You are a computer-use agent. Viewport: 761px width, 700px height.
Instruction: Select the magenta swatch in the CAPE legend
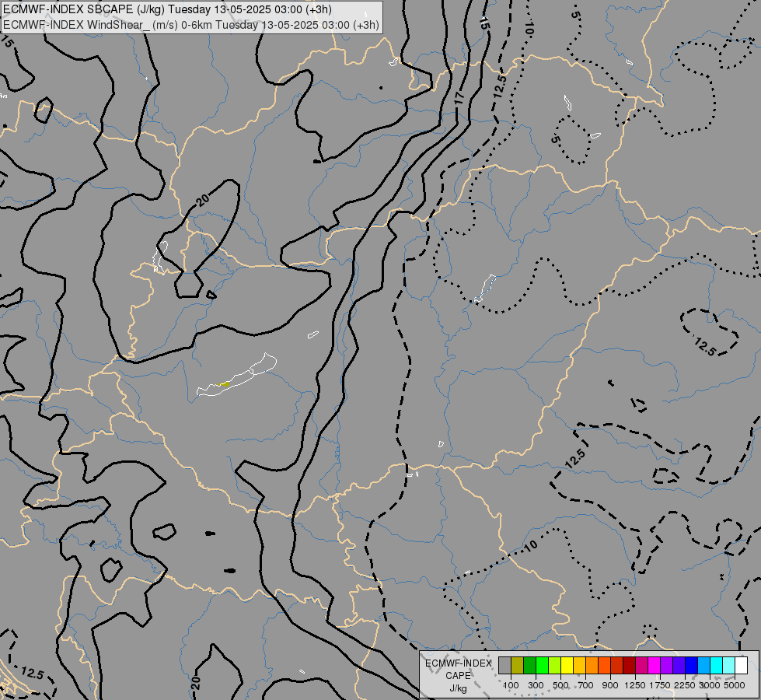click(655, 666)
